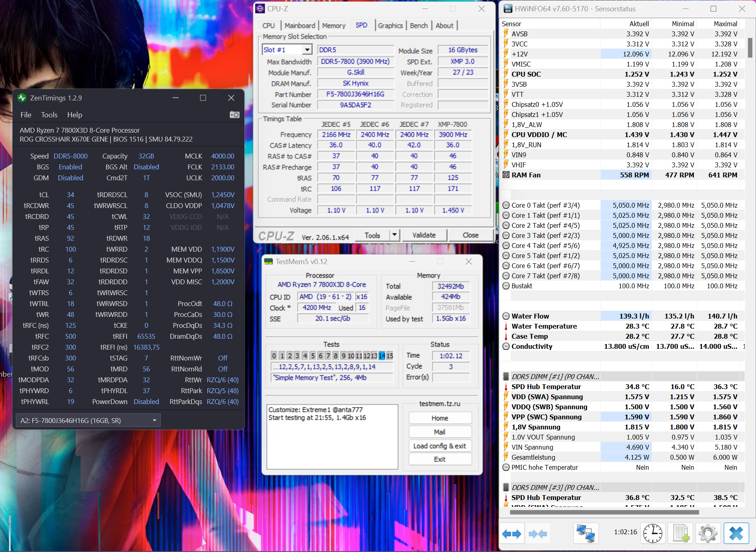Open the ZenTimings module selector A2 dropdown
756x552 pixels.
tap(88, 421)
